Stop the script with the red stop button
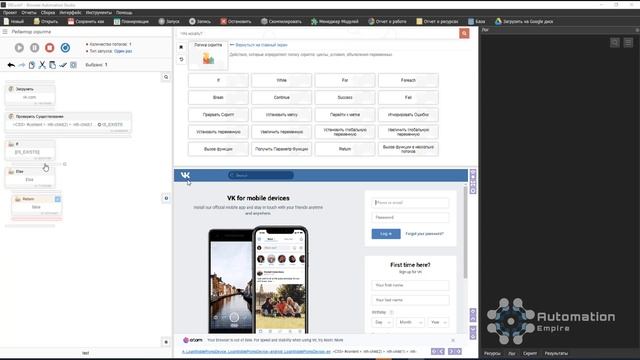640x360 pixels. click(49, 48)
